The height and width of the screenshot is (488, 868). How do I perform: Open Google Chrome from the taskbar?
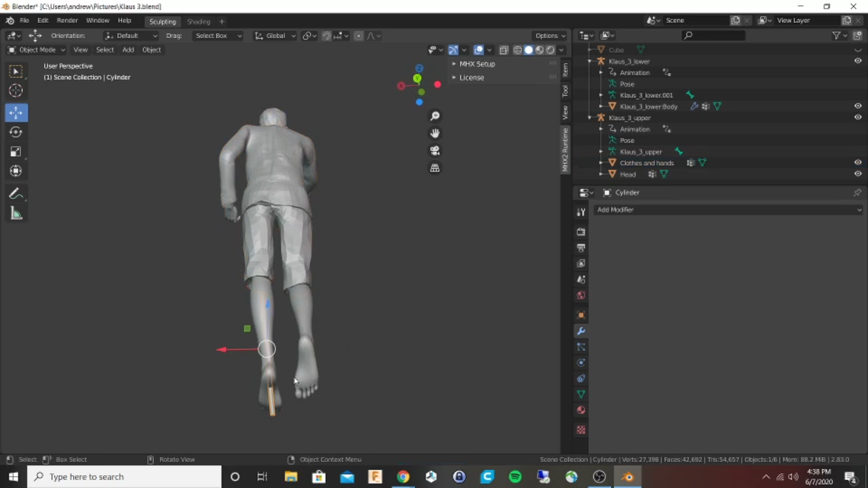click(403, 477)
